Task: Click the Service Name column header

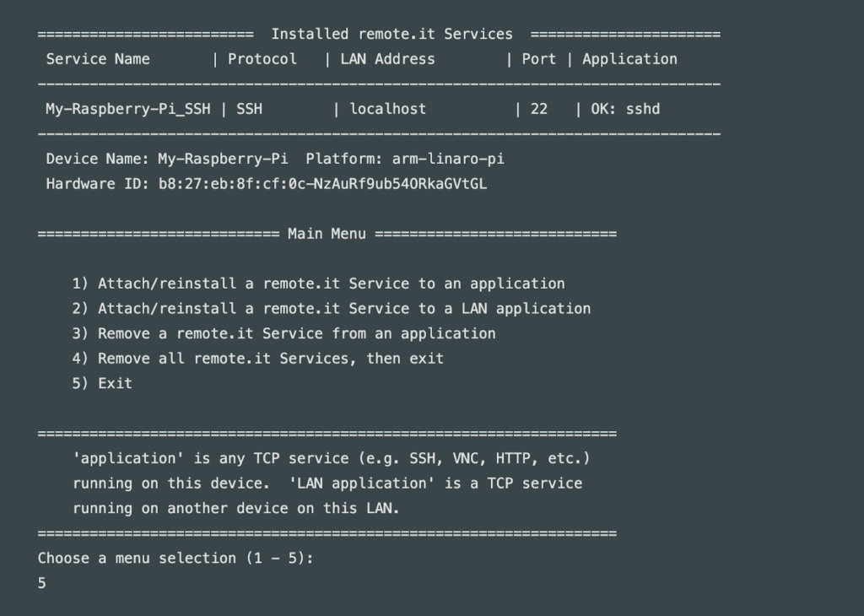Action: [x=98, y=59]
